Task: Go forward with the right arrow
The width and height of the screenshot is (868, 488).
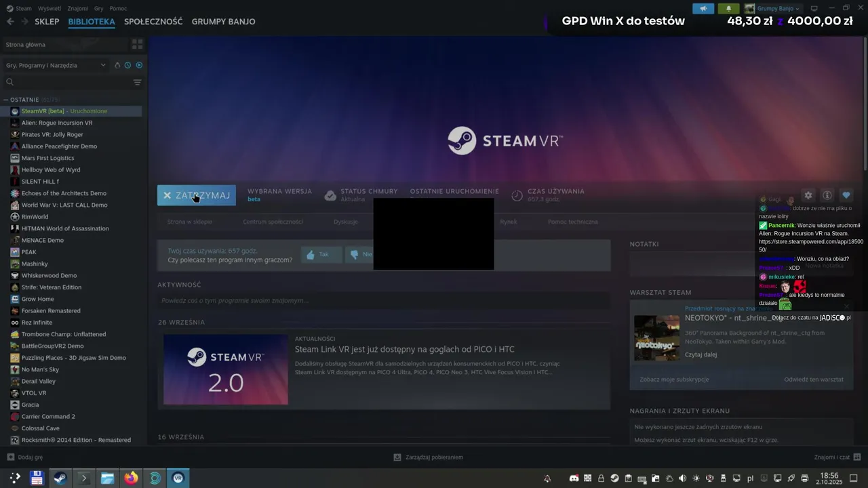Action: pos(26,22)
